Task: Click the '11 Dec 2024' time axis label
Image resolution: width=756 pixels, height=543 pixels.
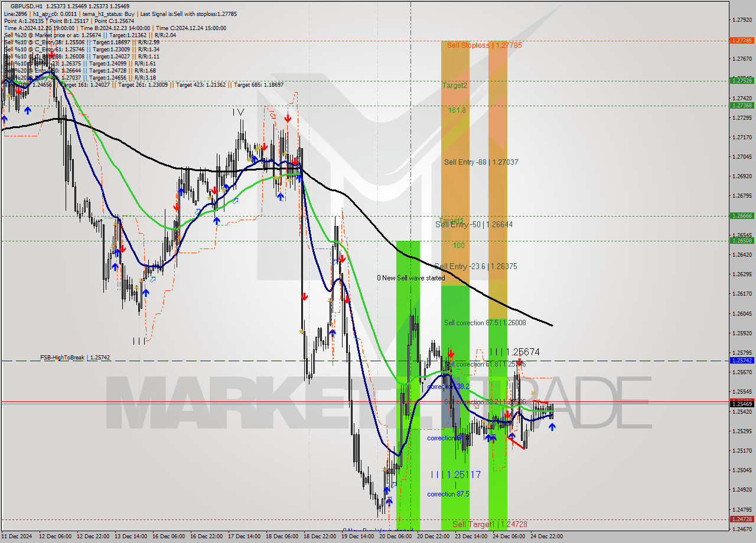Action: [17, 537]
